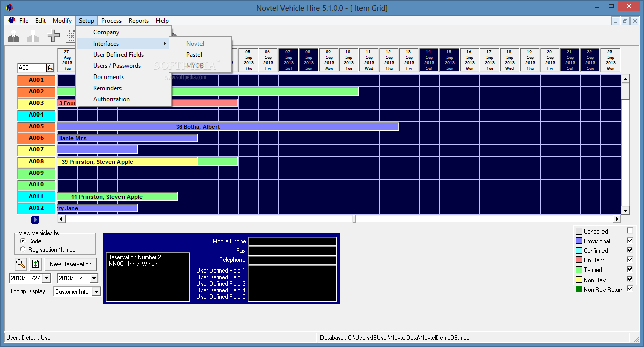
Task: Uncheck the Non Rev checkbox
Action: coord(630,279)
